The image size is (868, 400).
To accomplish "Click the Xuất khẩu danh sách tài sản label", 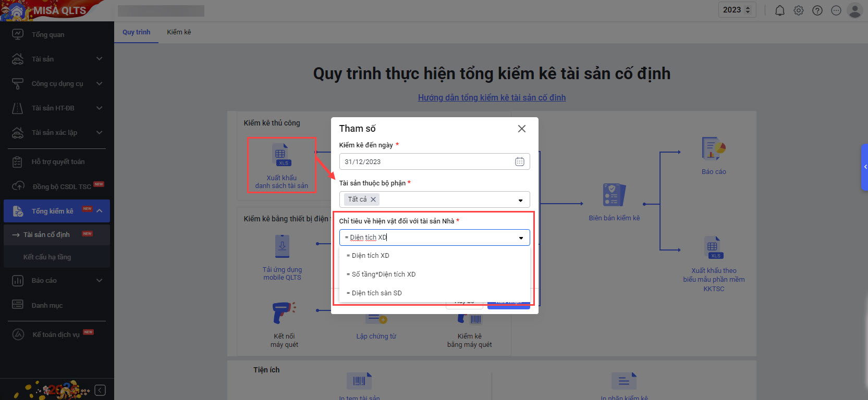I will [x=282, y=182].
